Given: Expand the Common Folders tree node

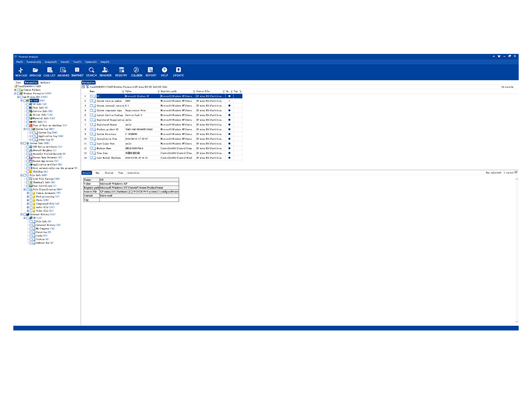Looking at the screenshot, I should [15, 90].
